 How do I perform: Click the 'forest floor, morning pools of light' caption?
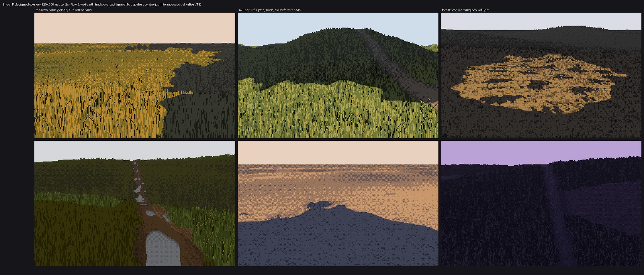[x=466, y=10]
